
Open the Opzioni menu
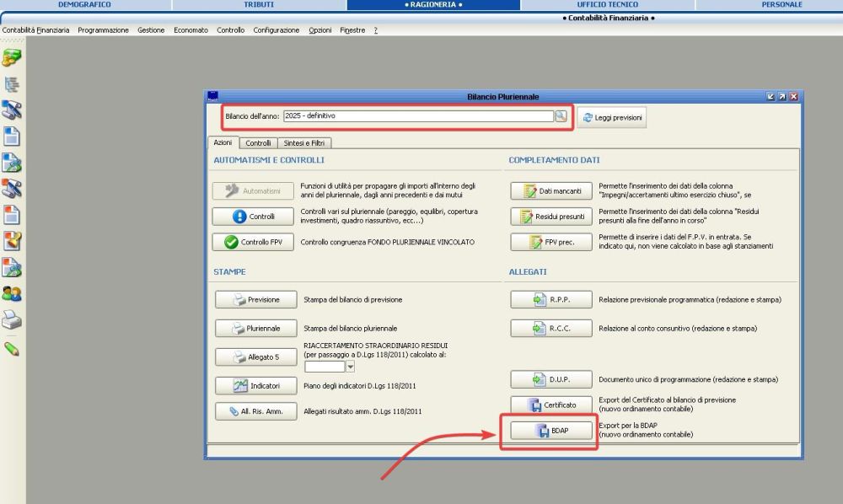click(x=319, y=30)
